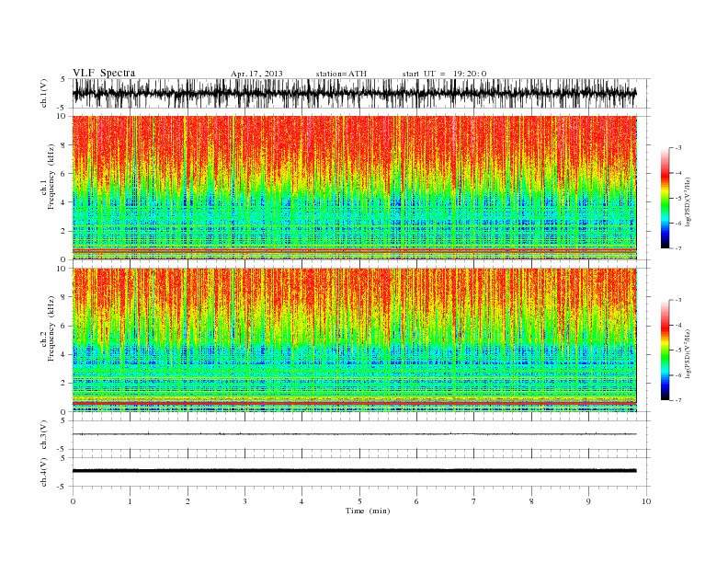Screen dimensions: 728x563
Task: Click the ch.1 spectrogram color scale bar
Action: 665,198
